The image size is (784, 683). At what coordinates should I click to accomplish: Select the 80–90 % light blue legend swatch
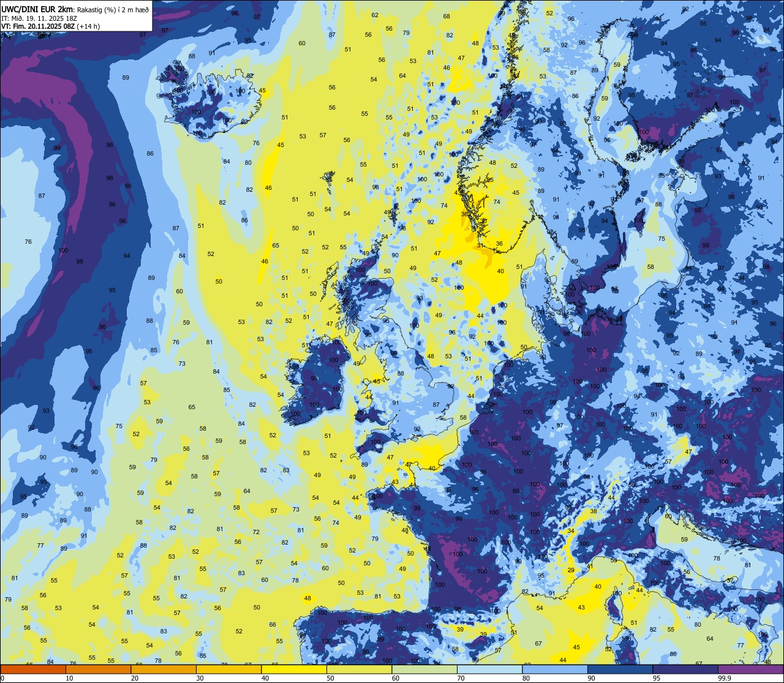[x=555, y=669]
